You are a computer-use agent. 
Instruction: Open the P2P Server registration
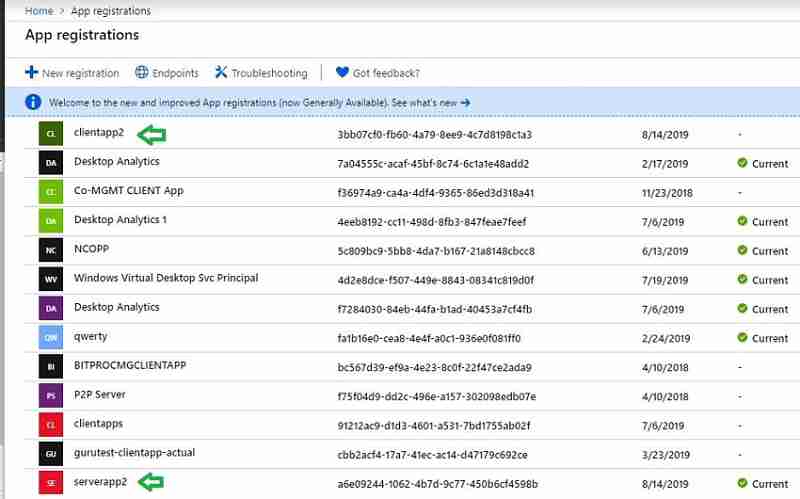(99, 394)
